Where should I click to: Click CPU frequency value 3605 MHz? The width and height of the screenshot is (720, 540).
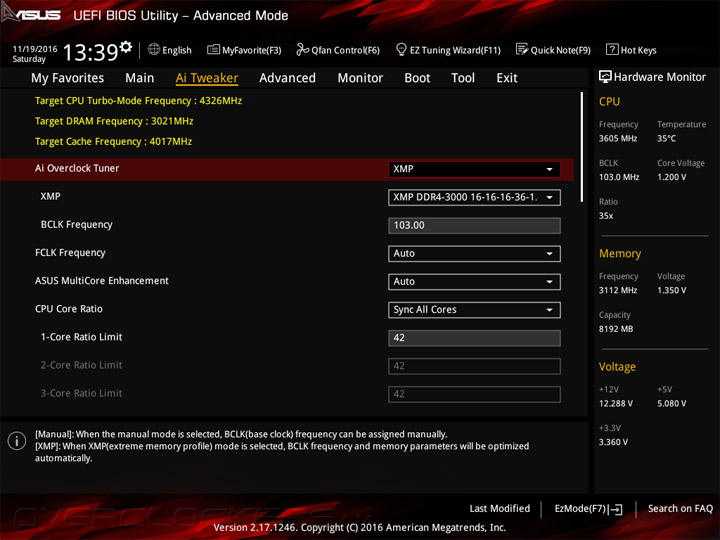(x=618, y=138)
